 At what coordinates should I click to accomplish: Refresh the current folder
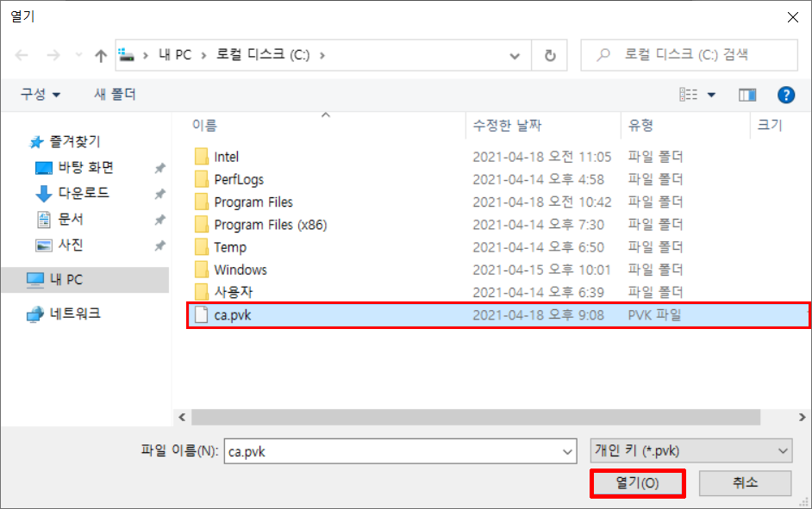tap(550, 55)
